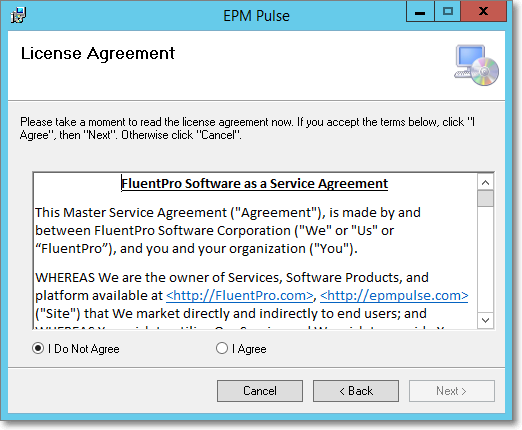Click the 'WHEREAS We are the owner' paragraph
The width and height of the screenshot is (522, 430).
(x=252, y=296)
